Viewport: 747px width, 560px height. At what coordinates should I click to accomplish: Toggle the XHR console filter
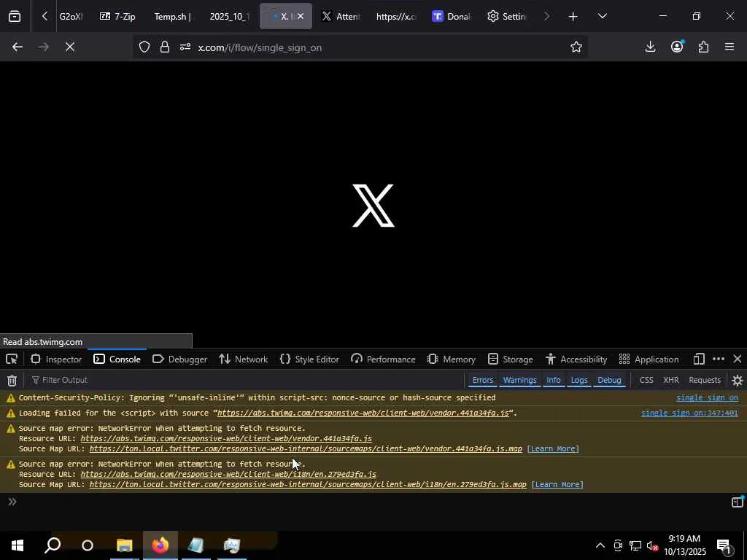tap(671, 380)
